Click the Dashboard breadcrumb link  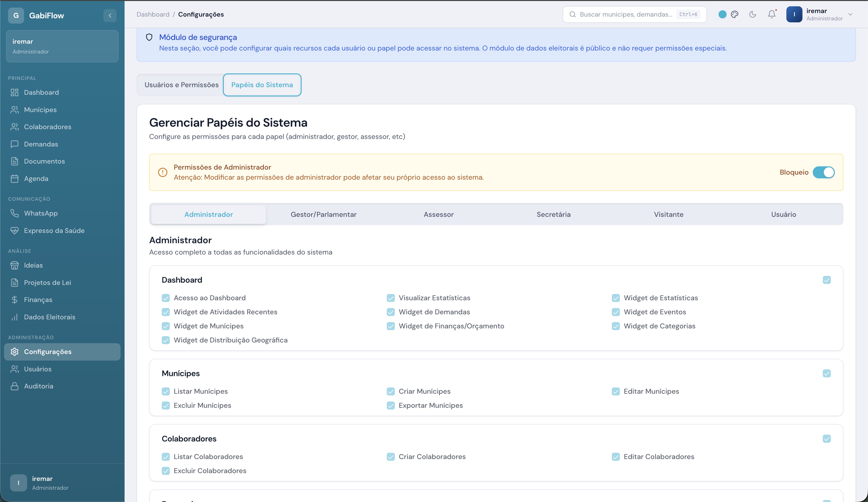pyautogui.click(x=153, y=14)
